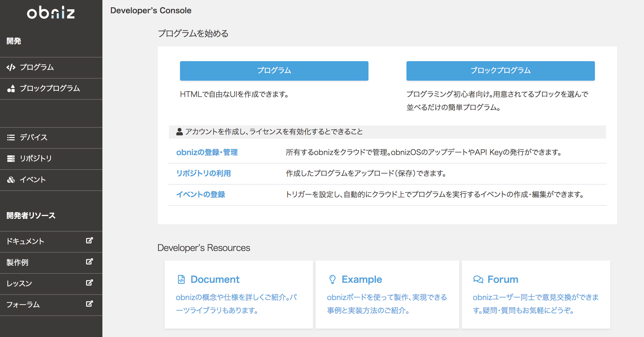Click the server icon beside リポジトリ
This screenshot has height=337, width=644.
pyautogui.click(x=11, y=158)
